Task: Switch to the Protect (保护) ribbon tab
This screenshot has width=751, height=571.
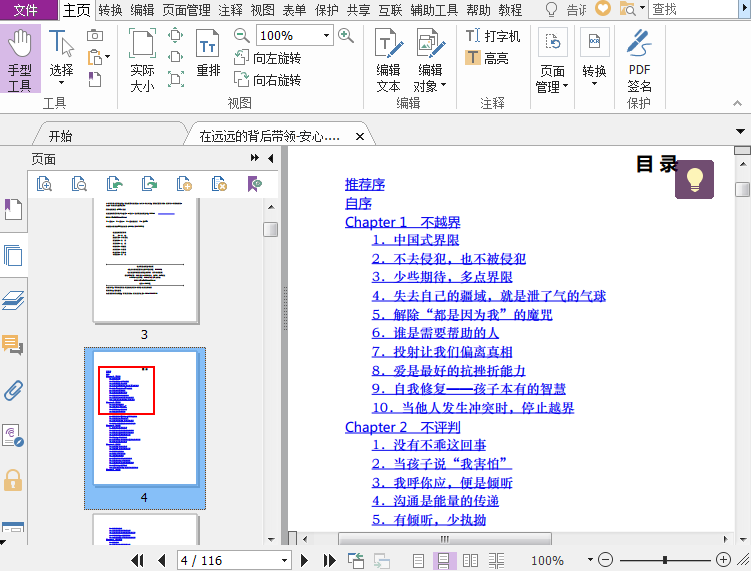Action: (327, 10)
